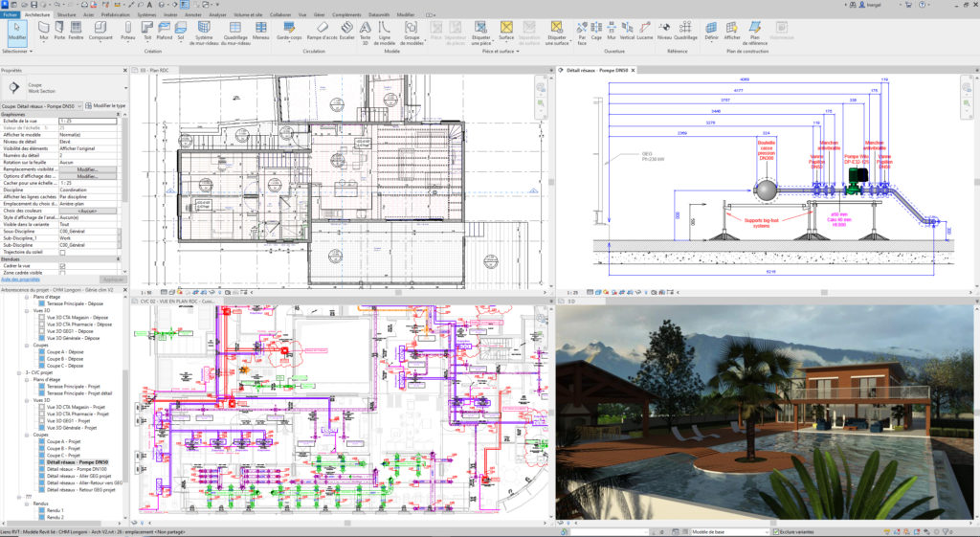Click the Afficher work plane icon

(732, 31)
